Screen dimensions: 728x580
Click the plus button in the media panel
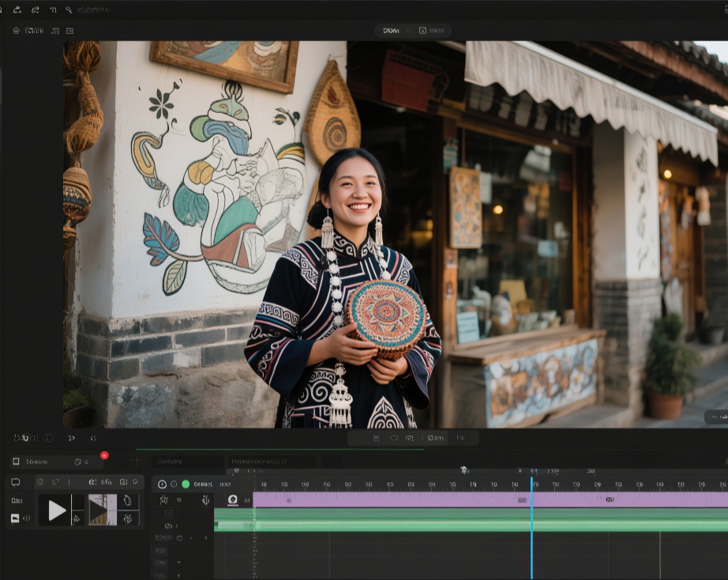(x=136, y=460)
